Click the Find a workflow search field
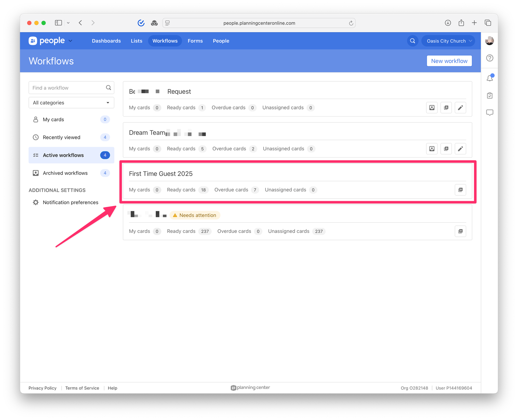The image size is (518, 420). pos(68,88)
